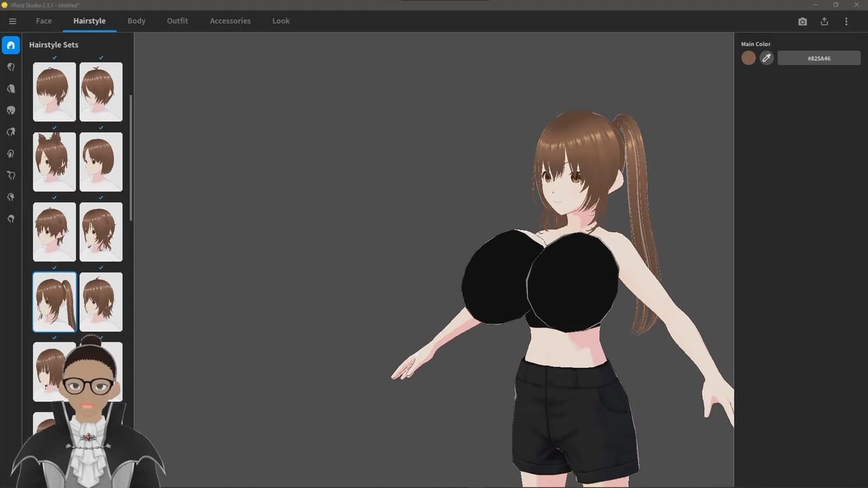The height and width of the screenshot is (488, 868).
Task: Select the hairstyle preset with top sprout
Action: 101,91
